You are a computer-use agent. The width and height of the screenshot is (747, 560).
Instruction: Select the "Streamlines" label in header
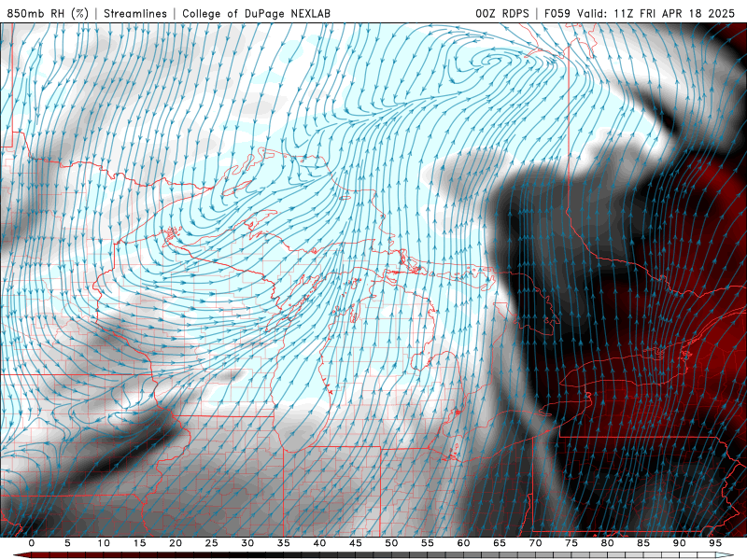135,13
